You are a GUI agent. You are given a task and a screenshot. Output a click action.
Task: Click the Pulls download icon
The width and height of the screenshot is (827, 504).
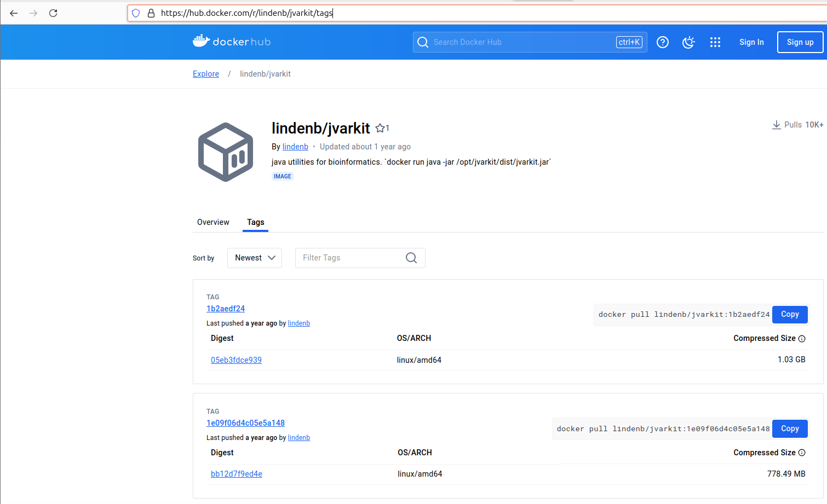pyautogui.click(x=777, y=125)
